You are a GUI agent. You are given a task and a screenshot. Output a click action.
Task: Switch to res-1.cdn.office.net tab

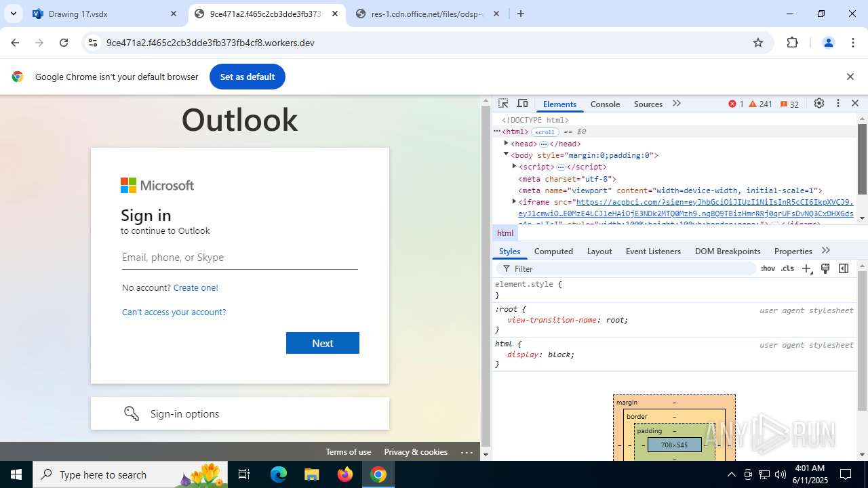tap(427, 14)
